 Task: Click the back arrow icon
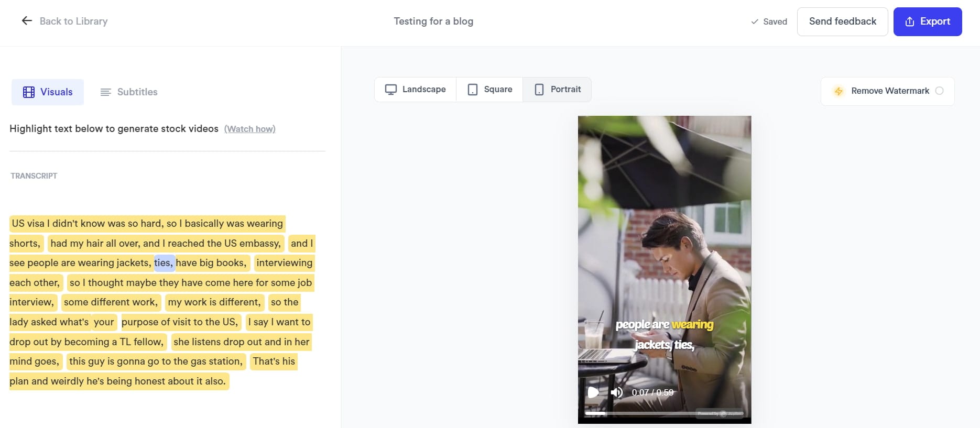point(27,21)
